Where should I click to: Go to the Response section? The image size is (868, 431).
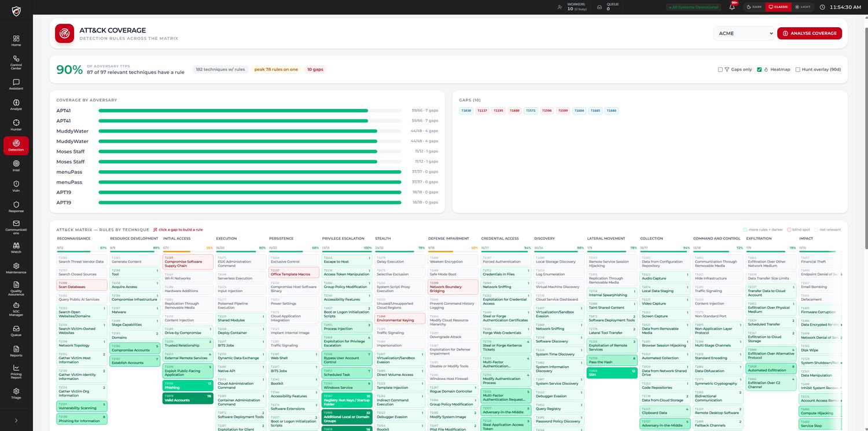click(16, 207)
